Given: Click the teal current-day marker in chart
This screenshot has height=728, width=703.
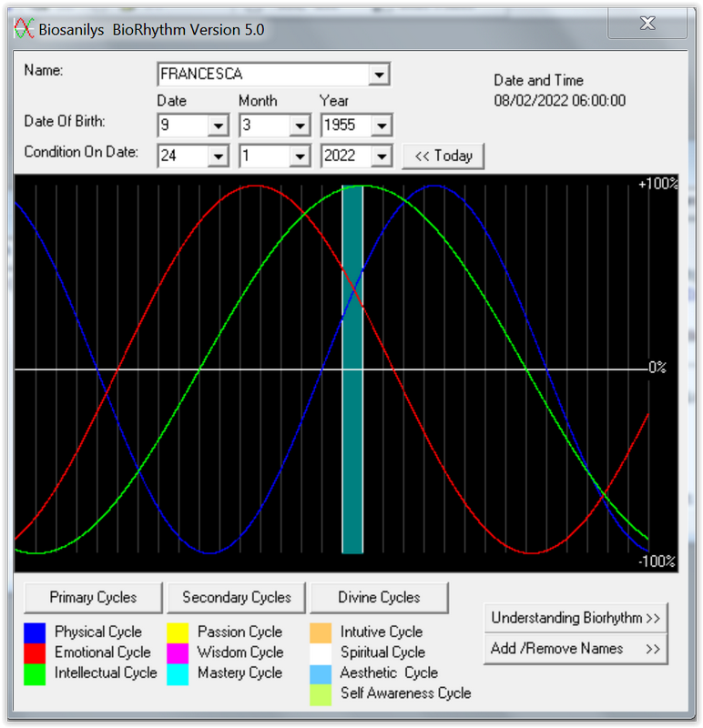Looking at the screenshot, I should [352, 369].
